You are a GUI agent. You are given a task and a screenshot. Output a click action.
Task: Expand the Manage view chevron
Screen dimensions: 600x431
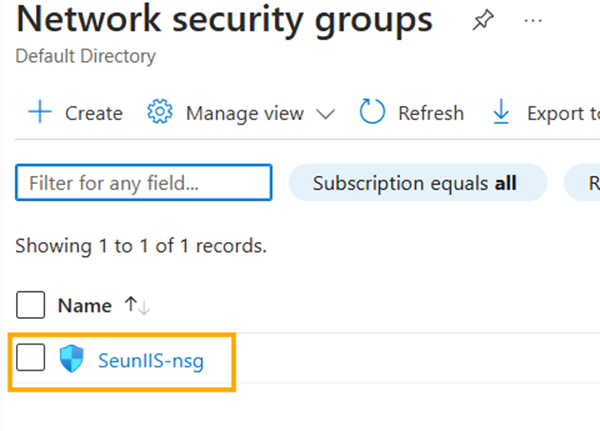(325, 114)
